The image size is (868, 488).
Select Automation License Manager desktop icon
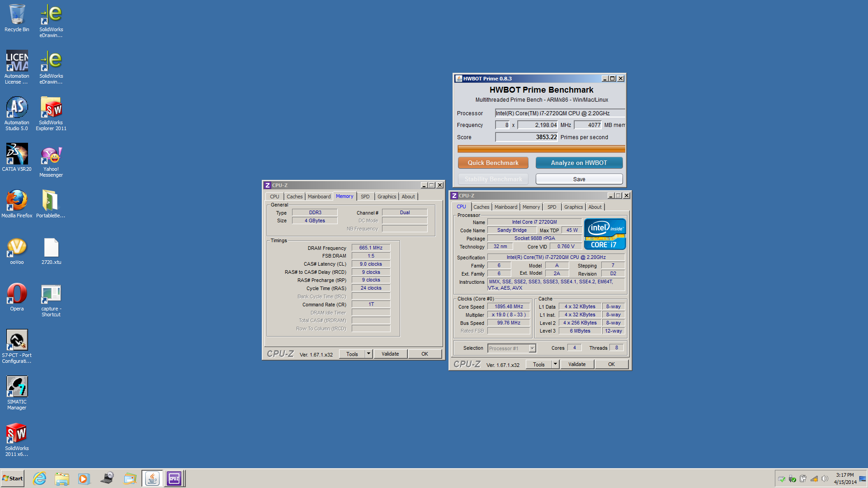click(x=17, y=67)
